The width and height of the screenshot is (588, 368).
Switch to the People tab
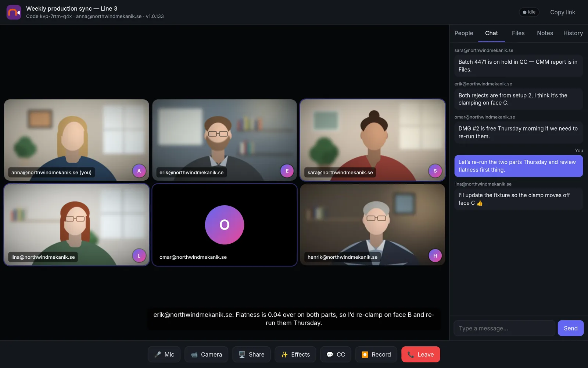point(464,33)
